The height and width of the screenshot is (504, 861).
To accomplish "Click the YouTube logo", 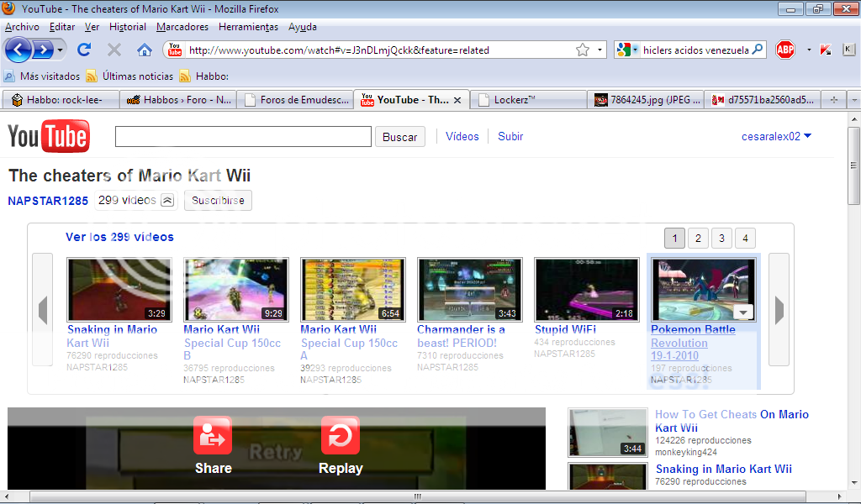I will pos(48,136).
